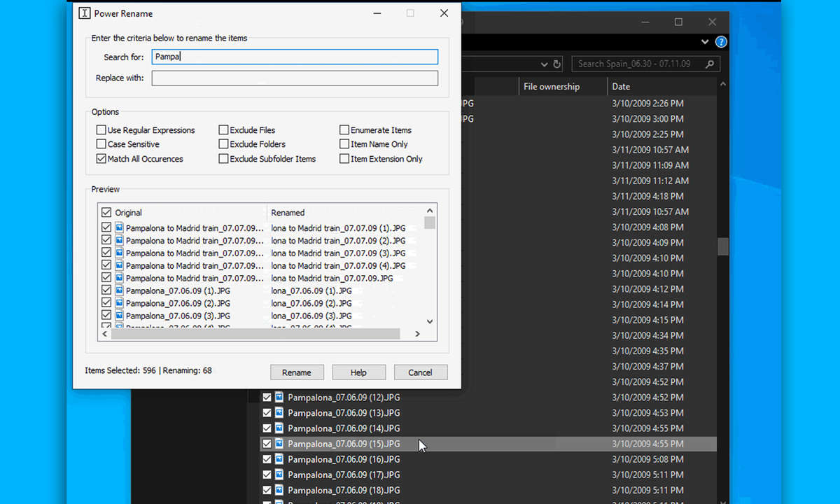Image resolution: width=840 pixels, height=504 pixels.
Task: Uncheck preview row Pampalona_07.06.09 (1).JPG
Action: pos(106,290)
